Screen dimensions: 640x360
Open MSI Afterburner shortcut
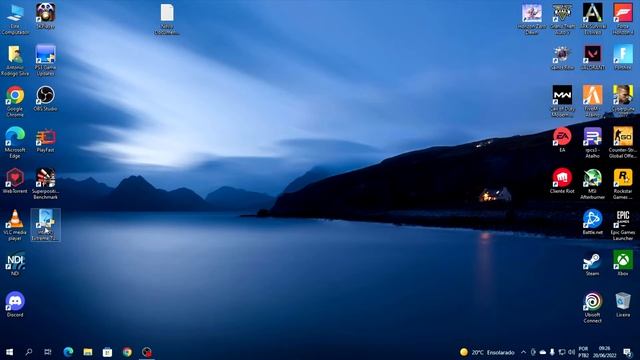[593, 184]
